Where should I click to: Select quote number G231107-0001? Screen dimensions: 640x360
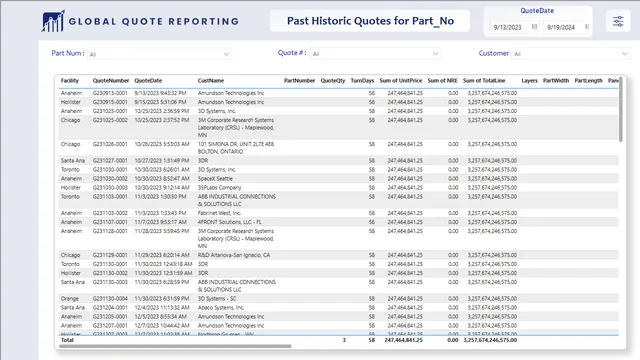110,222
